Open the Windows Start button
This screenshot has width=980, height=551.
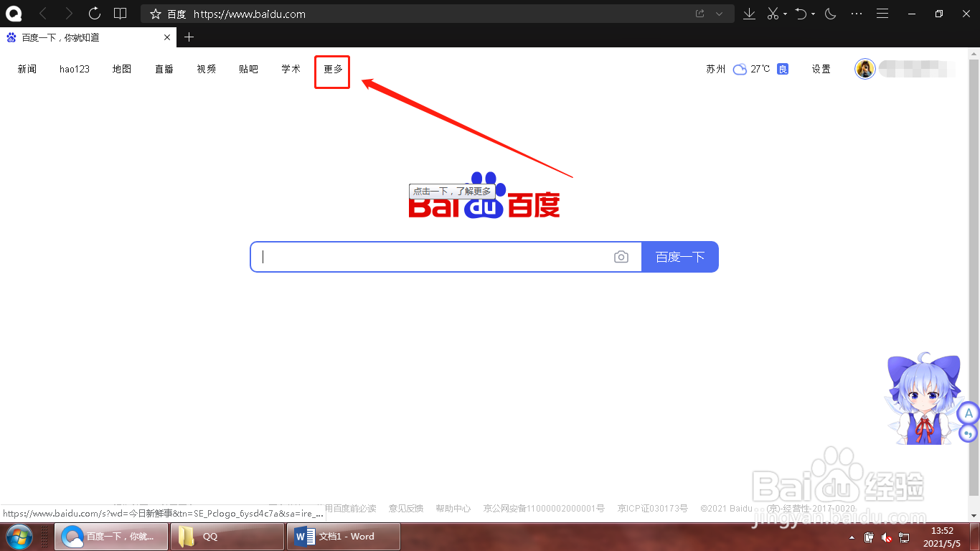click(19, 537)
